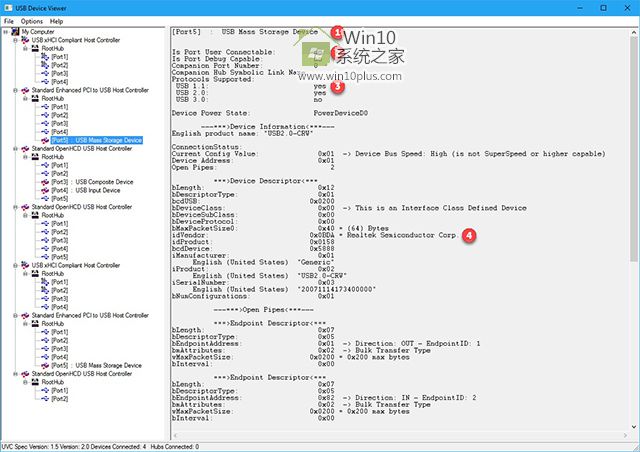Select the controller that contains the USB Composite Device

(82, 149)
